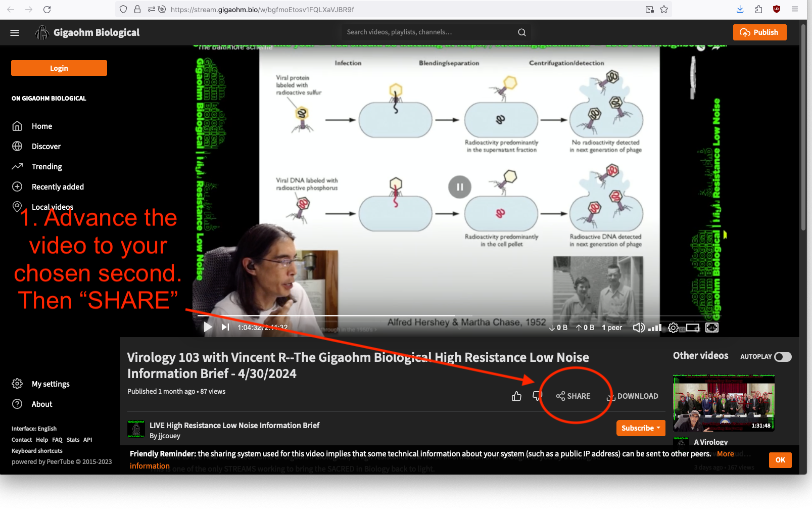Go to Home in sidebar
The image size is (812, 512).
point(42,126)
